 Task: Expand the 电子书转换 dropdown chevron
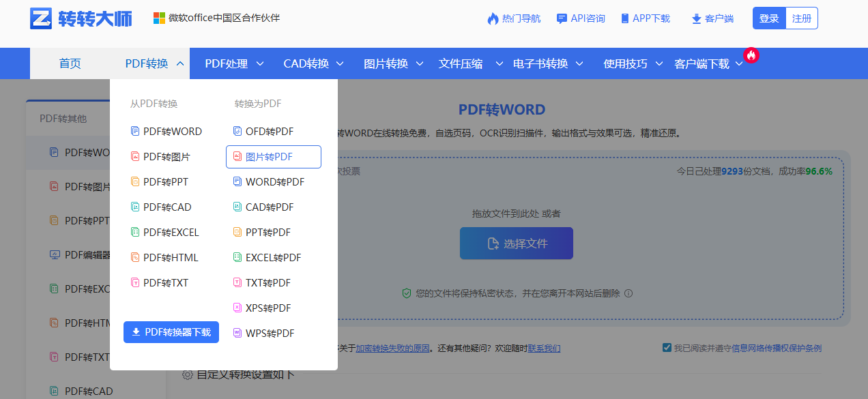point(579,63)
